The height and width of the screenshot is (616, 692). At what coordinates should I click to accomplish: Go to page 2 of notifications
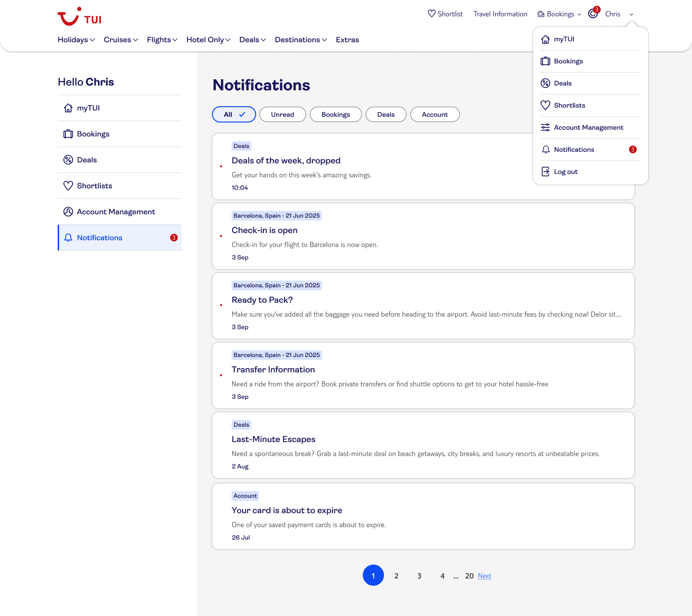coord(396,576)
